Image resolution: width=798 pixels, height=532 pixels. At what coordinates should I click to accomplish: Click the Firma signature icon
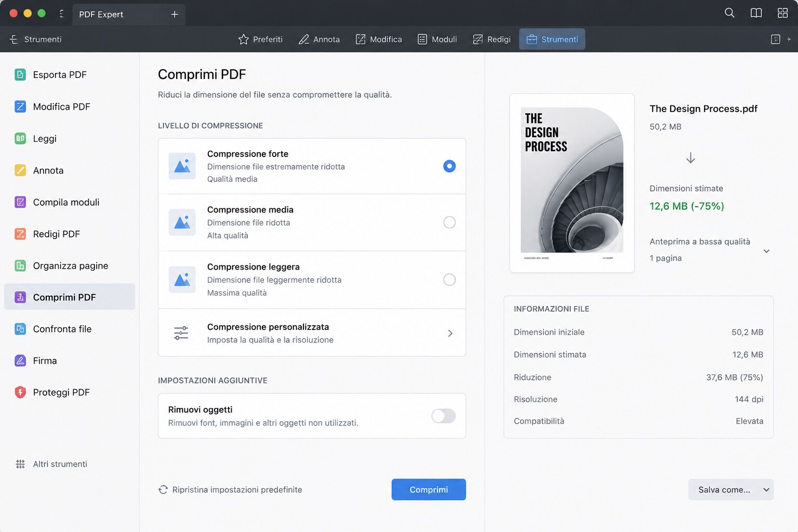point(20,361)
